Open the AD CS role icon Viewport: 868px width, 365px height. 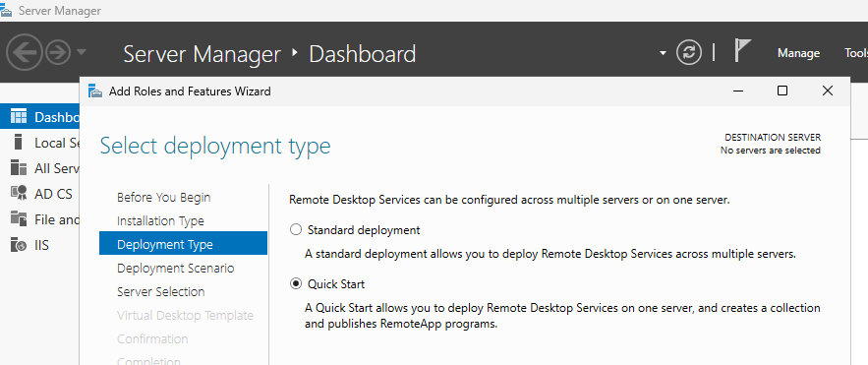(19, 193)
